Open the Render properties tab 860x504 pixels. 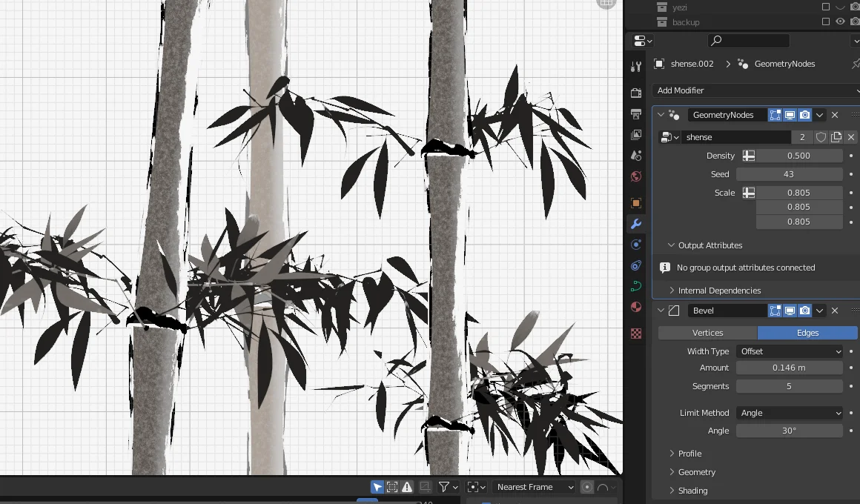pos(635,92)
